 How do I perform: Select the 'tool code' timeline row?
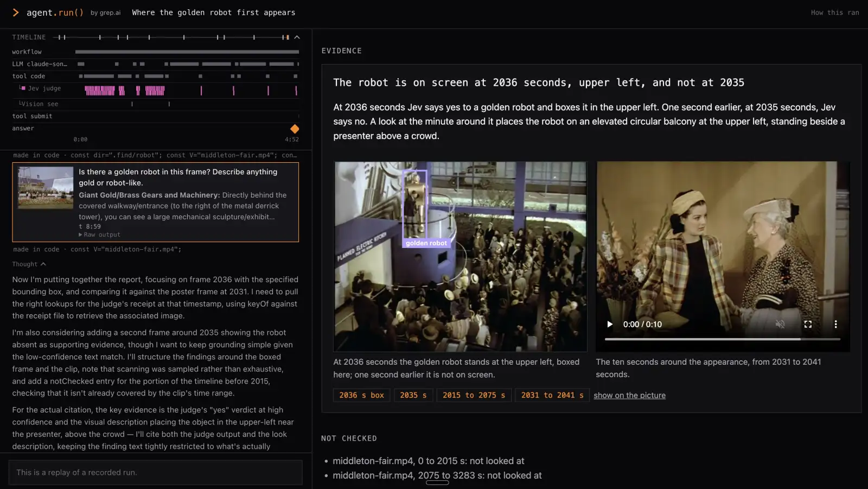pos(155,77)
